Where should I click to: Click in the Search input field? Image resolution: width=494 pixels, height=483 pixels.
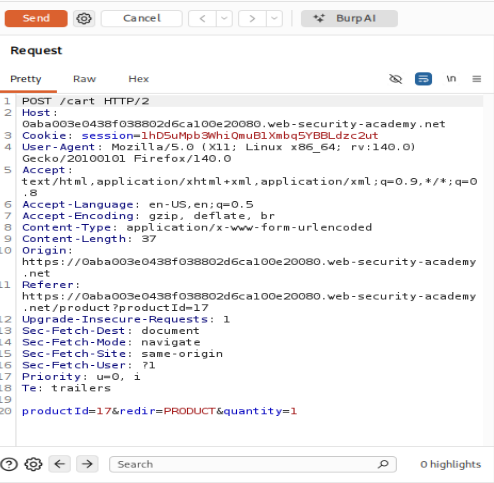[x=253, y=464]
